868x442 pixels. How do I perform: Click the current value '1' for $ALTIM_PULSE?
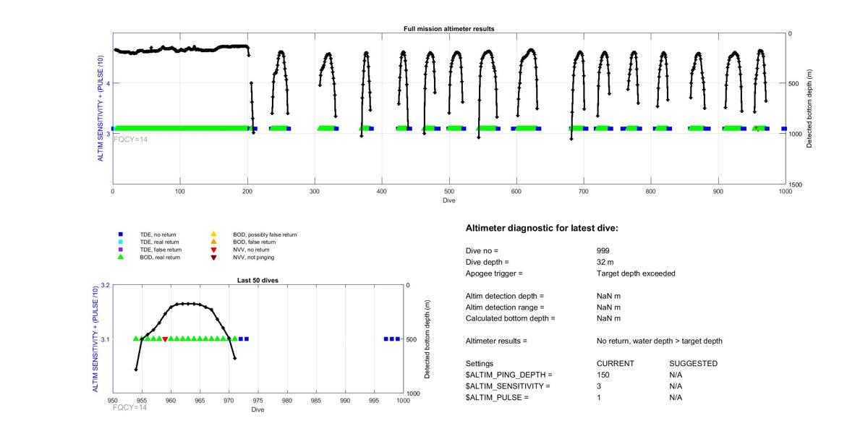coord(599,398)
